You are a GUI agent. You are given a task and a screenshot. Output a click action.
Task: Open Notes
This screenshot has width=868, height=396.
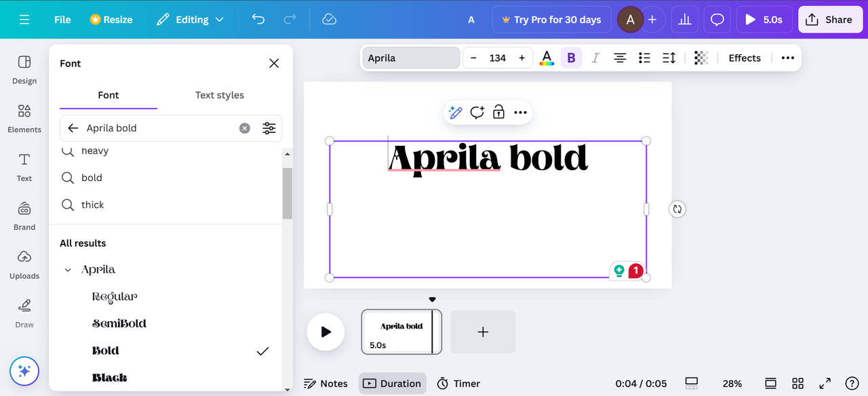pos(325,384)
